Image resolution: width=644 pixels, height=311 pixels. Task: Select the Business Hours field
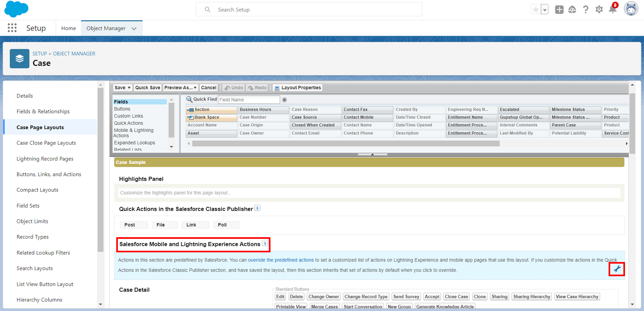point(263,110)
